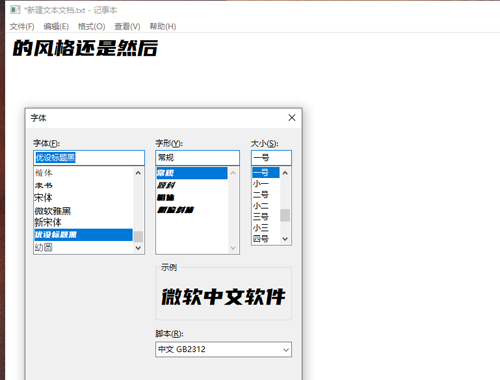Image resolution: width=500 pixels, height=380 pixels.
Task: Select size 一号 in size list
Action: click(x=266, y=173)
